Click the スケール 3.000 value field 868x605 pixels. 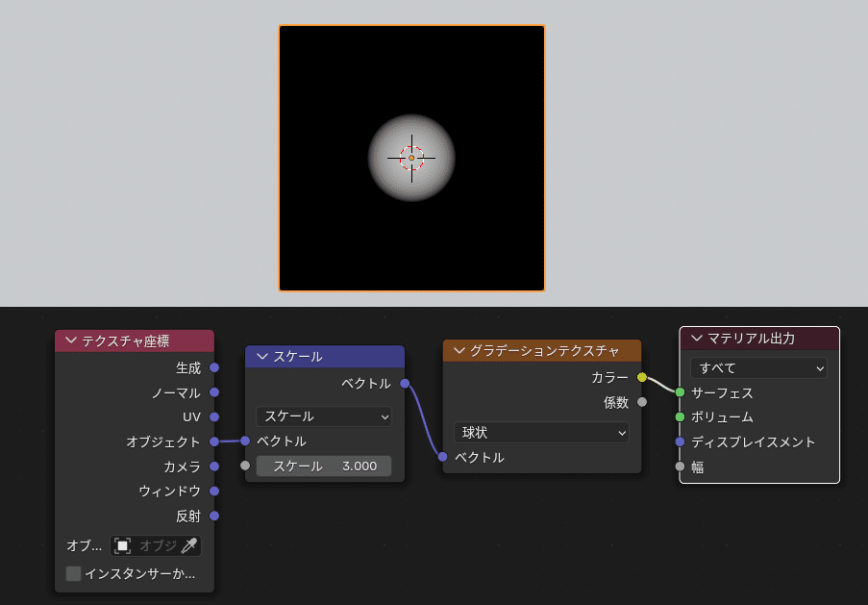(x=324, y=466)
